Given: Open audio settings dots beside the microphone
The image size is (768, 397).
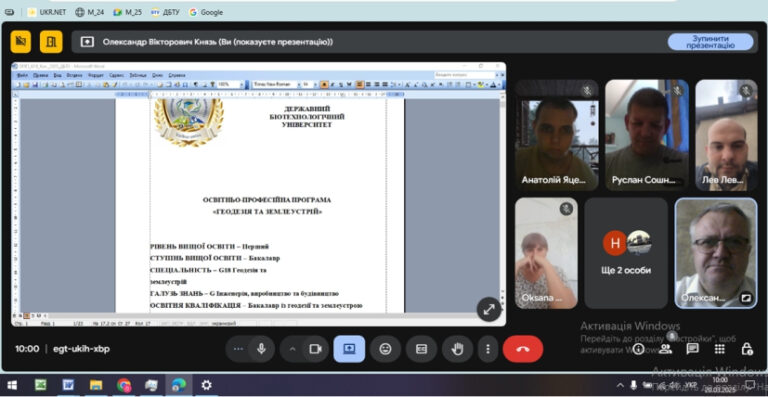Looking at the screenshot, I should point(239,349).
